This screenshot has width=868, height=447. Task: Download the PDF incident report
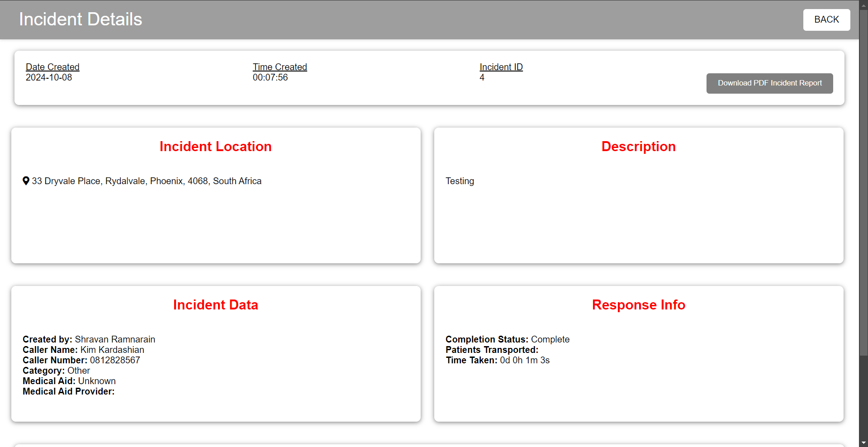pos(769,83)
